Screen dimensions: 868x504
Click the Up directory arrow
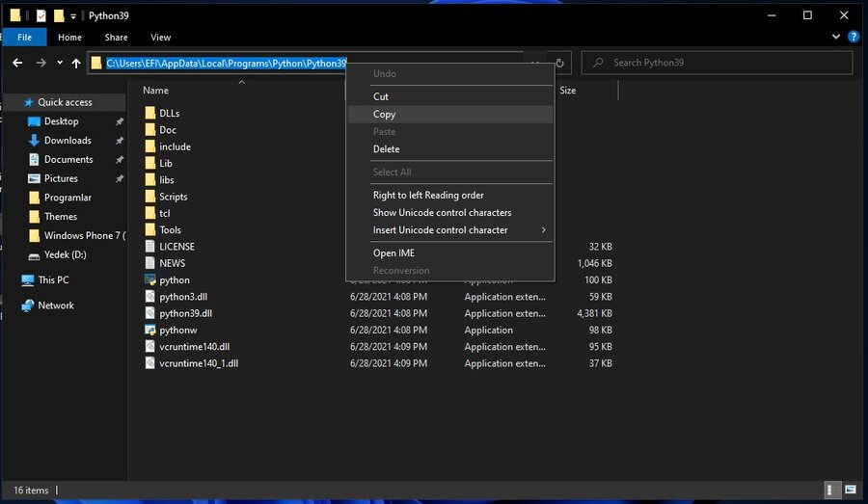[x=76, y=64]
